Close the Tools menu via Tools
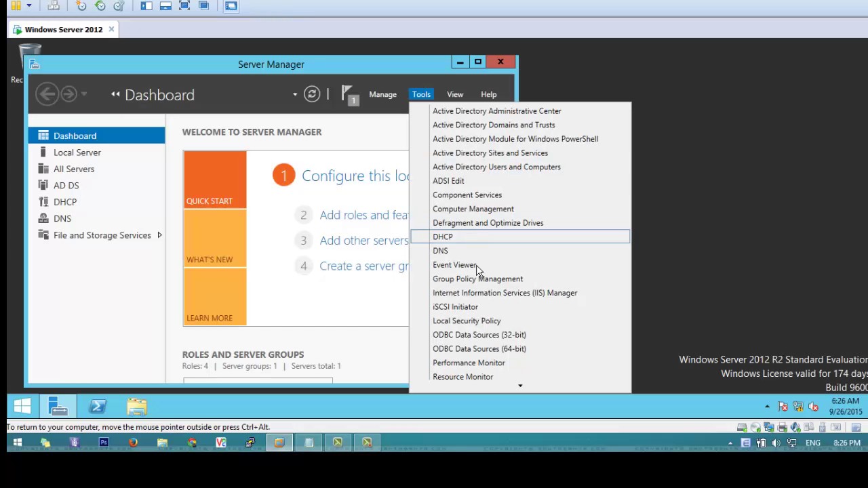The width and height of the screenshot is (868, 488). 421,94
